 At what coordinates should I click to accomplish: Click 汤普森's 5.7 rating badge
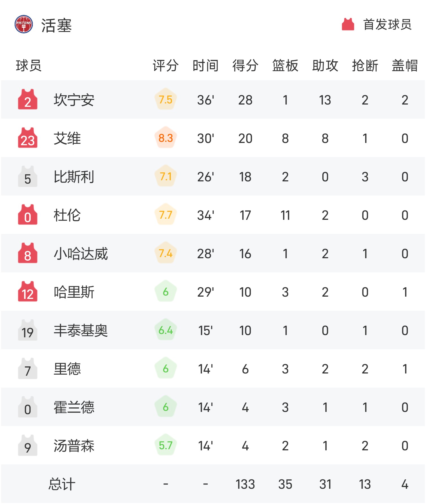(x=166, y=445)
